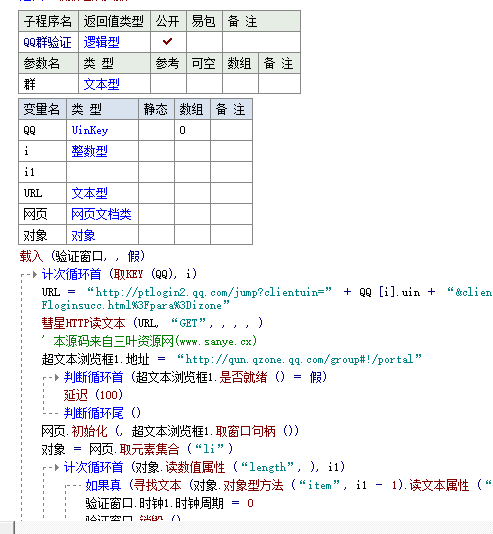Click the 如果真 (寻找文本 line
The width and height of the screenshot is (493, 534).
[x=289, y=485]
